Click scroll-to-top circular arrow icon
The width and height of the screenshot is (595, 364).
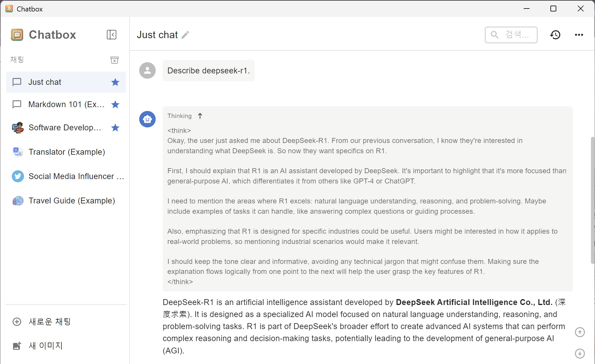point(579,332)
